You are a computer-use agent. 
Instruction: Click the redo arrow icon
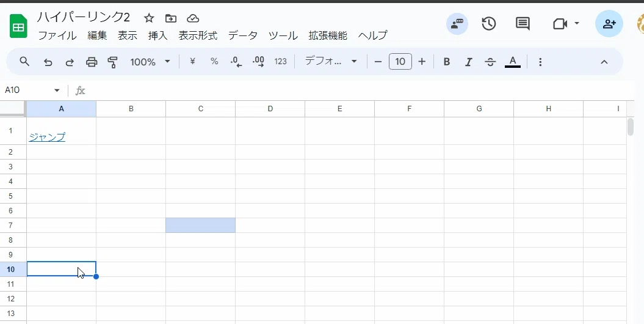(x=70, y=62)
